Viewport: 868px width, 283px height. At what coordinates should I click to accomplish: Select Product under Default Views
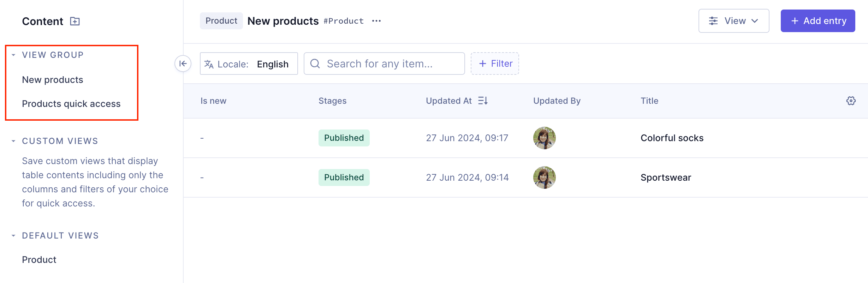coord(39,259)
